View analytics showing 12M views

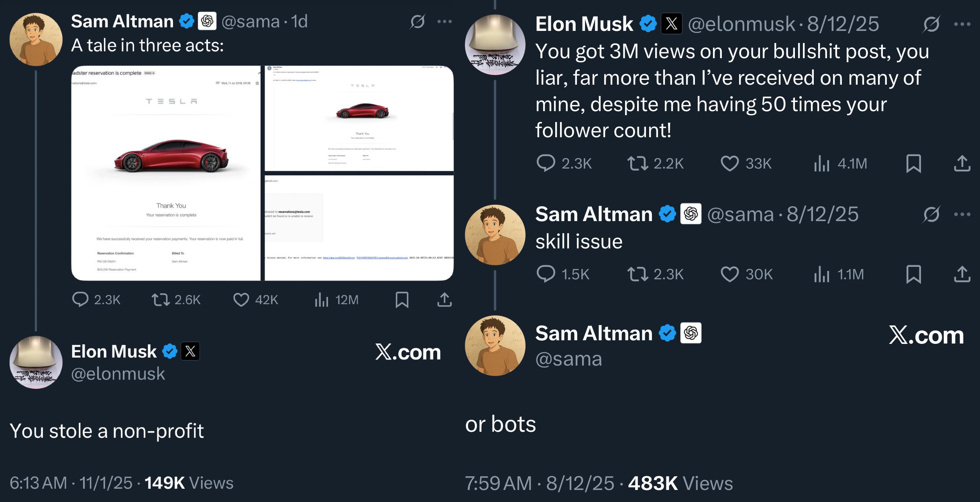point(322,299)
